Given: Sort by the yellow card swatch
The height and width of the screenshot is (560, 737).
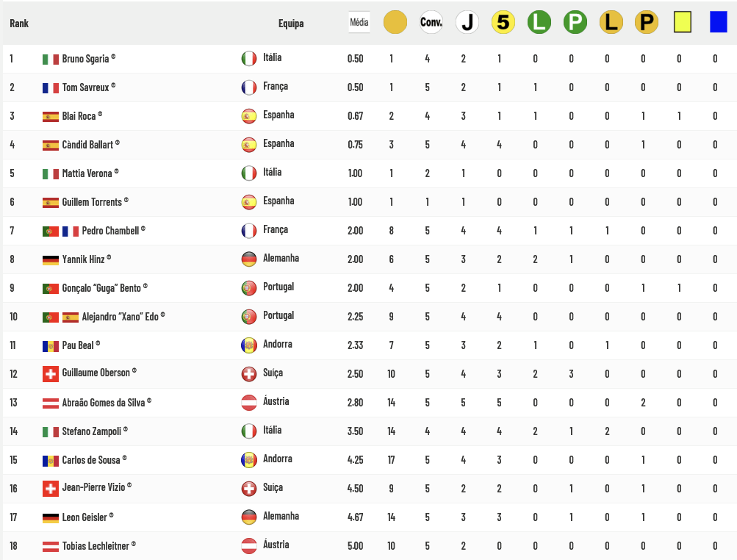Looking at the screenshot, I should 683,22.
